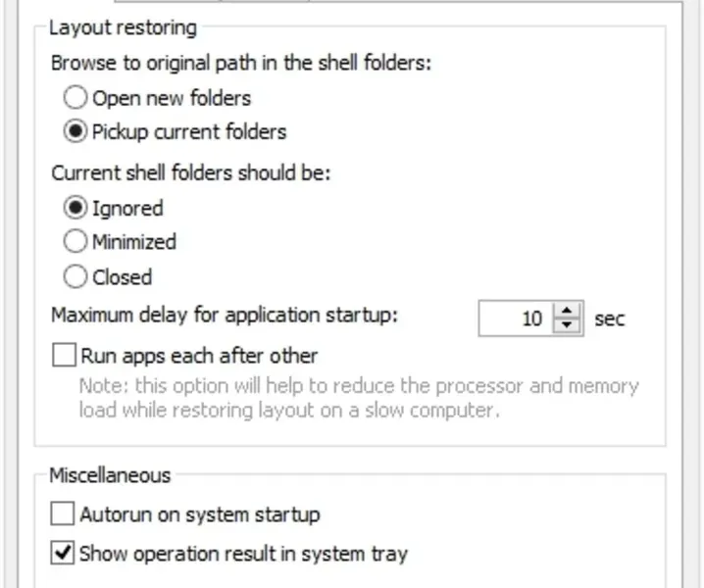Click the maximum delay value field

(x=516, y=318)
